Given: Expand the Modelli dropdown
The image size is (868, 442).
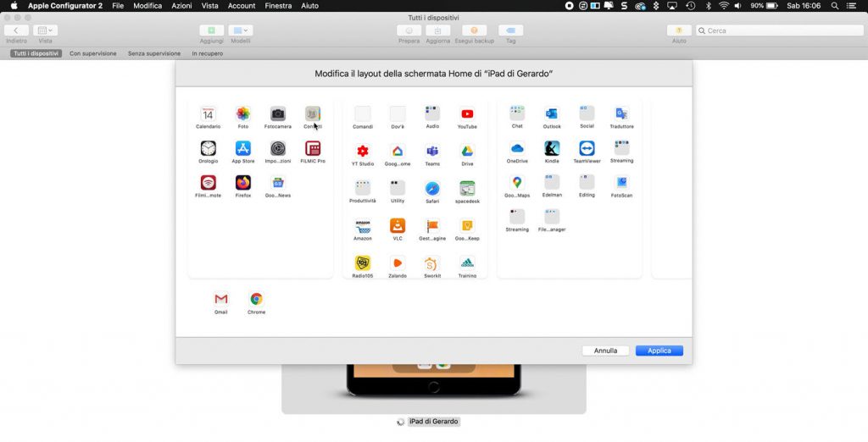Looking at the screenshot, I should [241, 30].
